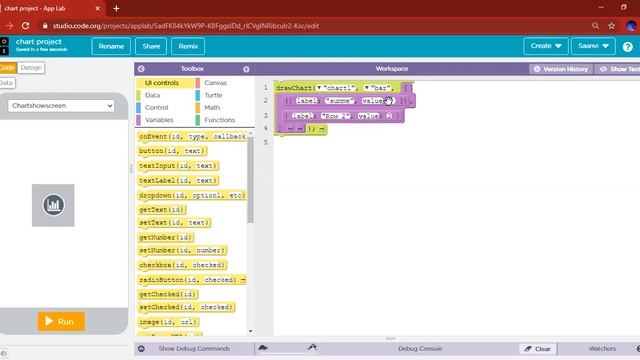Open the help question mark icon
Image resolution: width=640 pixels, height=360 pixels.
coord(627,47)
